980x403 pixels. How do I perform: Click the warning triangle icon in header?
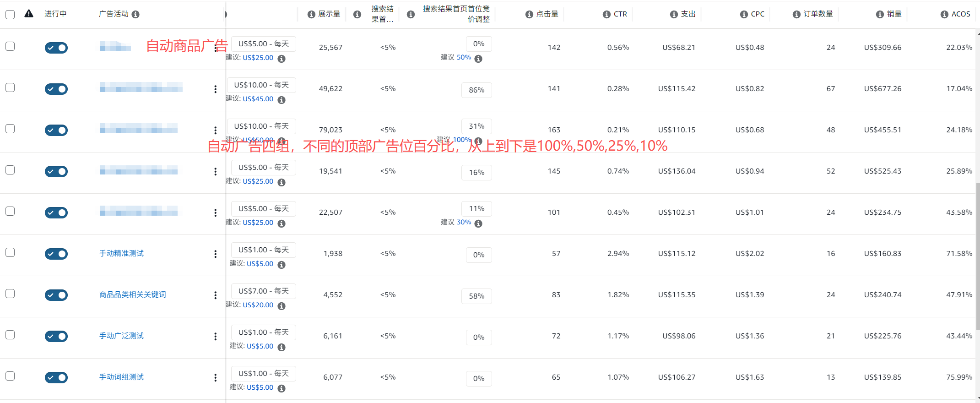tap(29, 14)
